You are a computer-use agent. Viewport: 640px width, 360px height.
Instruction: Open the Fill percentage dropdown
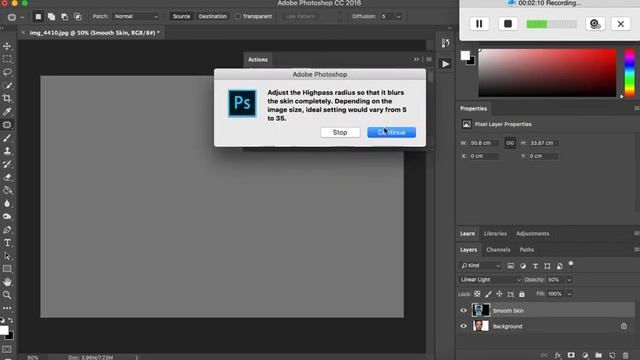point(569,294)
